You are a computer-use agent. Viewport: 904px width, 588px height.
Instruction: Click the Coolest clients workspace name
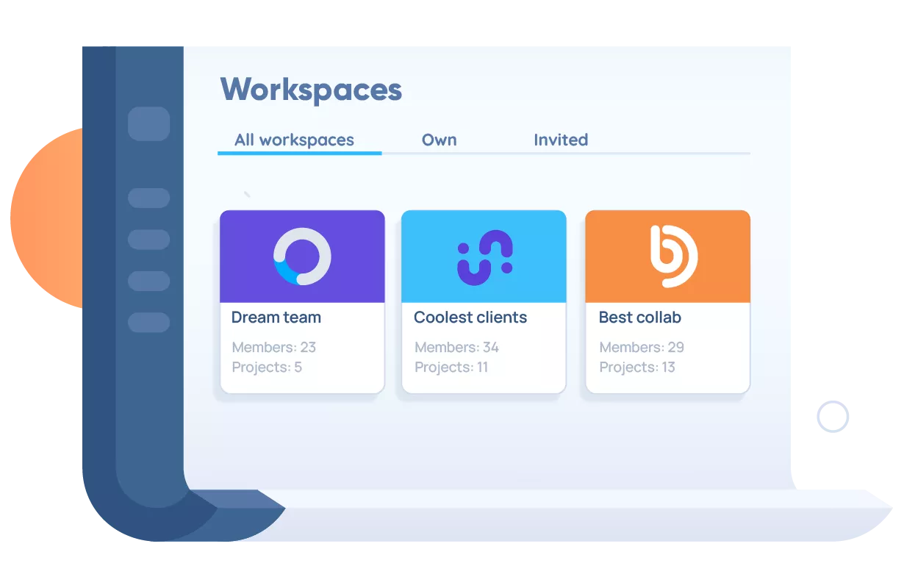[470, 318]
